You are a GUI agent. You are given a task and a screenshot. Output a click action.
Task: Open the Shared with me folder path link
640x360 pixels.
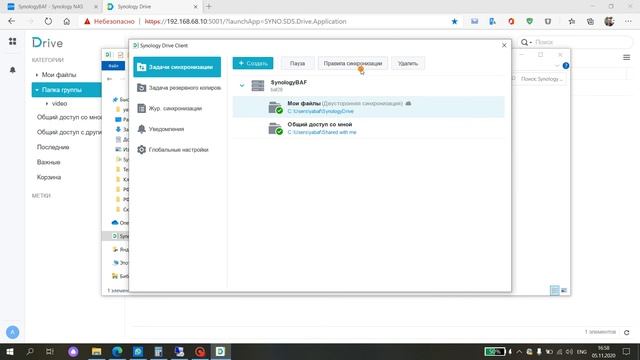(322, 132)
